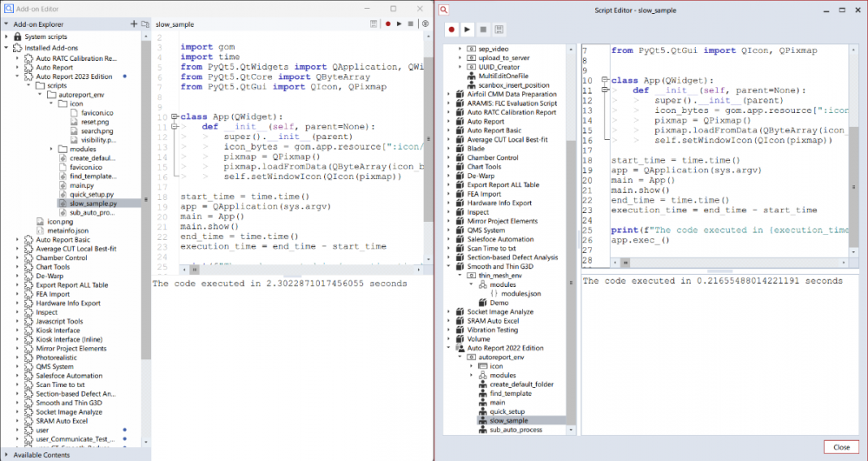This screenshot has width=868, height=461.
Task: Click the Script Editor stop button
Action: [482, 29]
